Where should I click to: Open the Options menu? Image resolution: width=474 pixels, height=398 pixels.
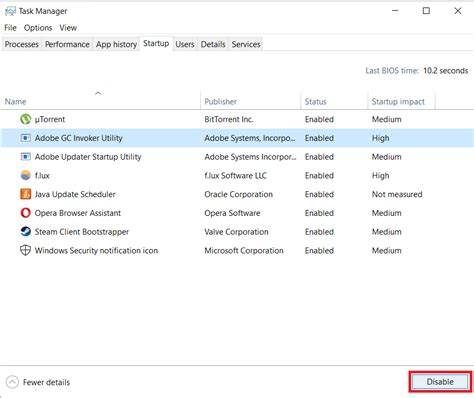[x=38, y=28]
